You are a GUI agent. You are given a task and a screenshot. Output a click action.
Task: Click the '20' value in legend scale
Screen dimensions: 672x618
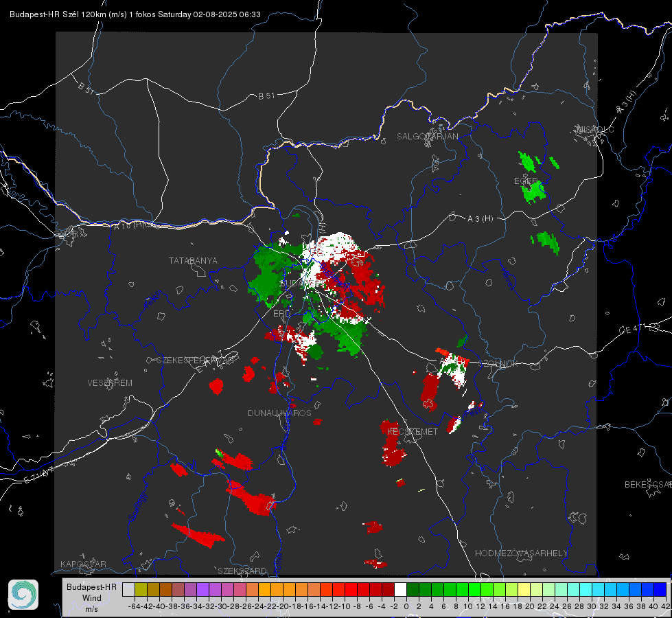529,606
